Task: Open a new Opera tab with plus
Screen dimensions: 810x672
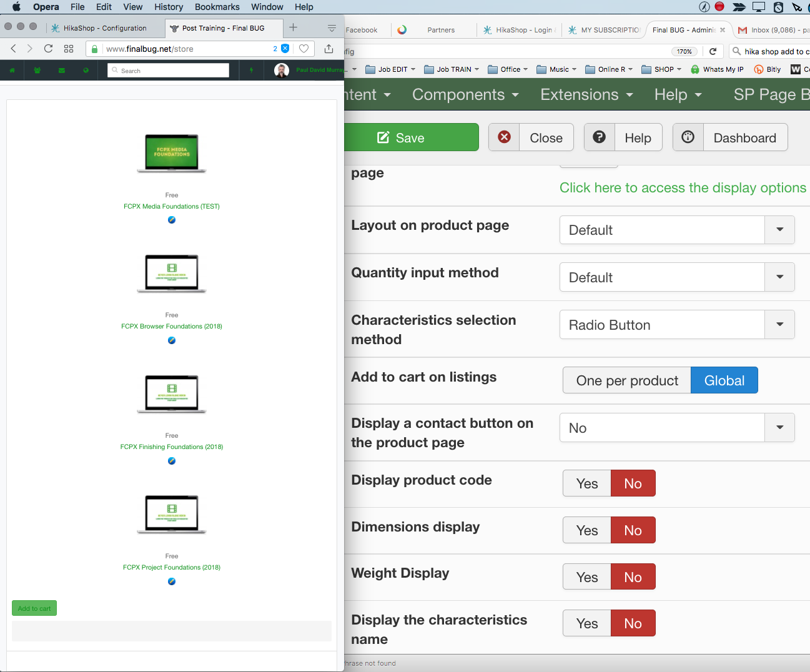Action: click(294, 27)
